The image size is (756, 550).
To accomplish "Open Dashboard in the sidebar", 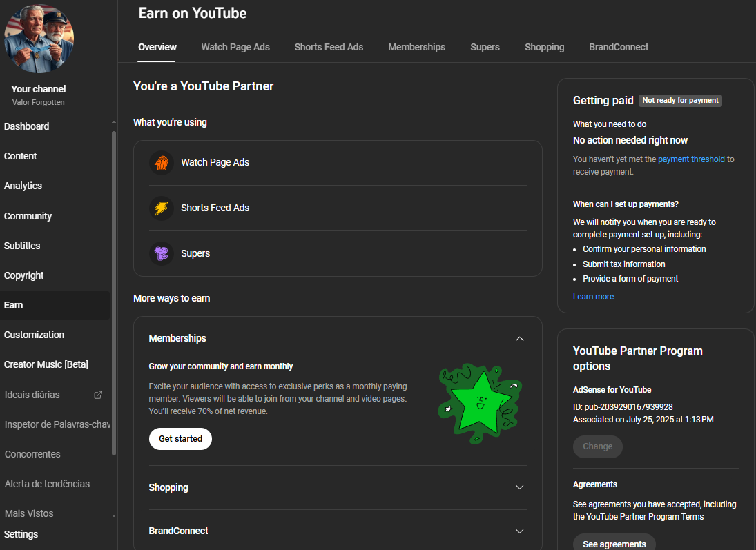I will [26, 126].
